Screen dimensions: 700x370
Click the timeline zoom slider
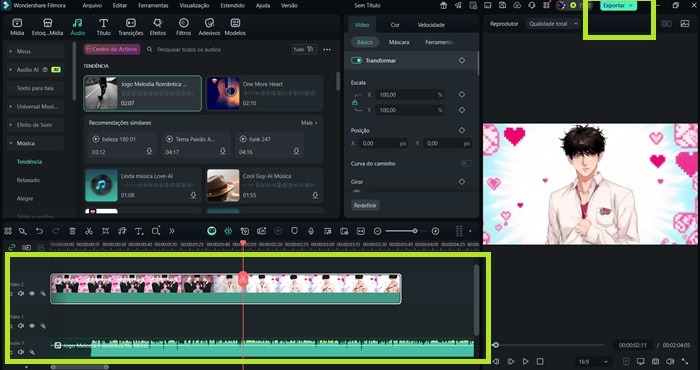click(406, 231)
